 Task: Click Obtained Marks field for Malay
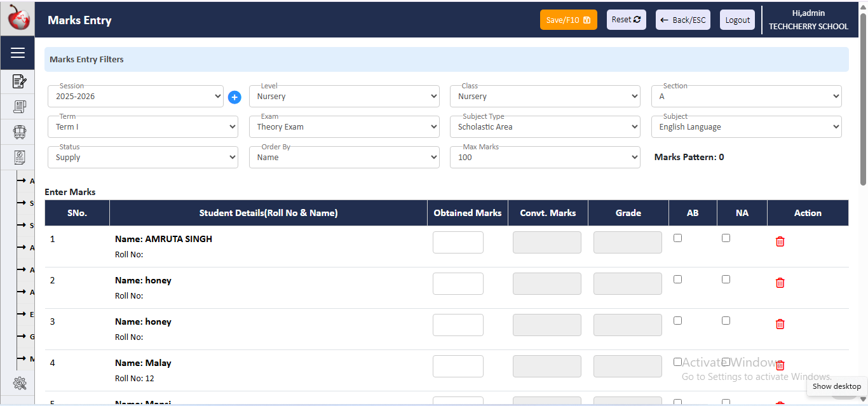point(458,366)
